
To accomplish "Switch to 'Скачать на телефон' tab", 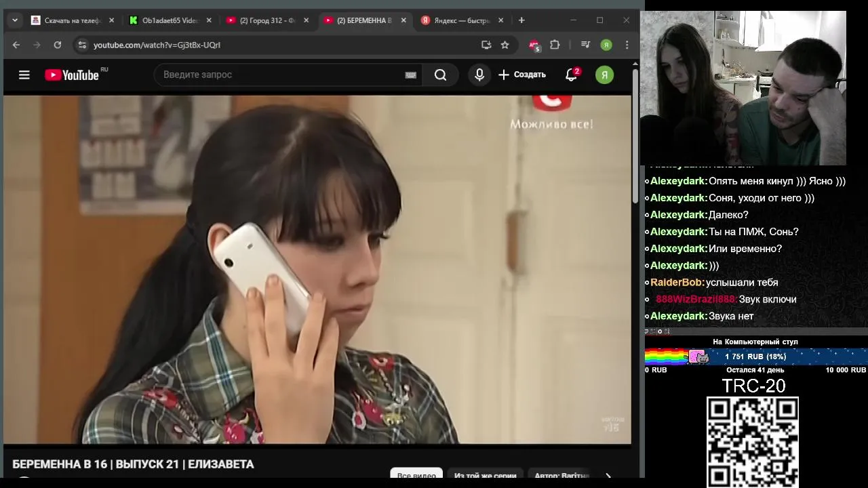I will [73, 20].
